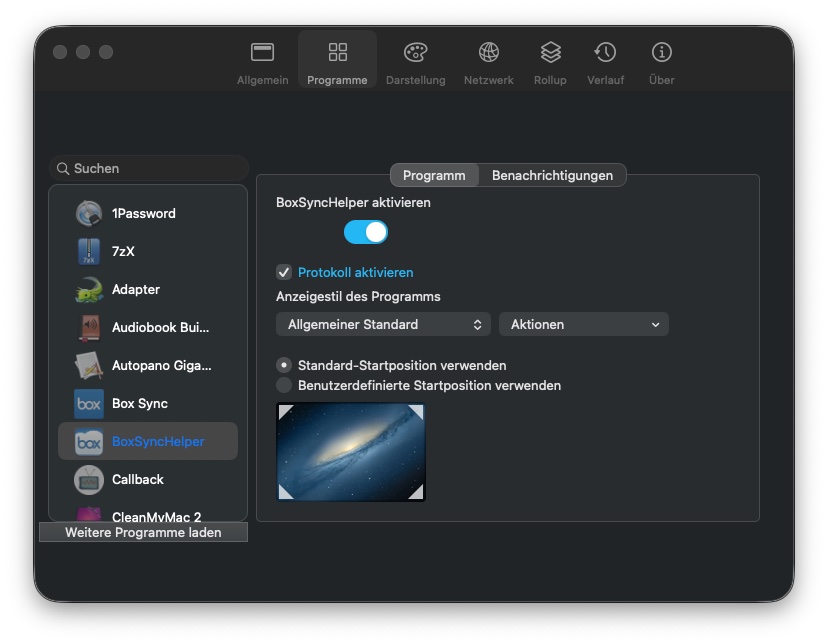
Task: Click top-right corner of position preview
Action: (x=417, y=411)
